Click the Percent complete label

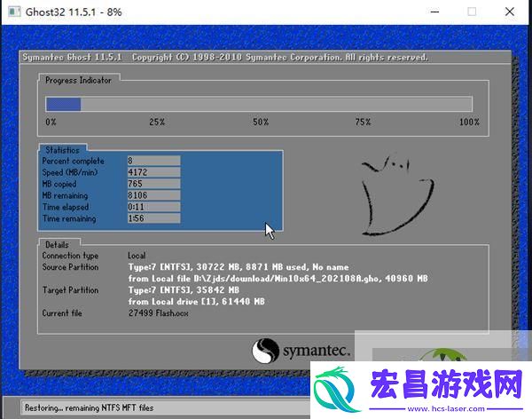[x=73, y=161]
